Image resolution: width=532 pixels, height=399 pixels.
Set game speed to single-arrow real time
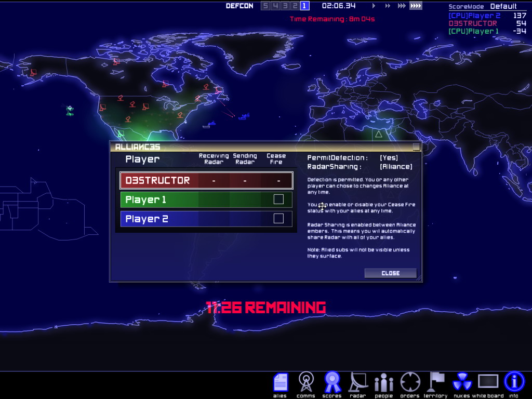click(x=374, y=6)
